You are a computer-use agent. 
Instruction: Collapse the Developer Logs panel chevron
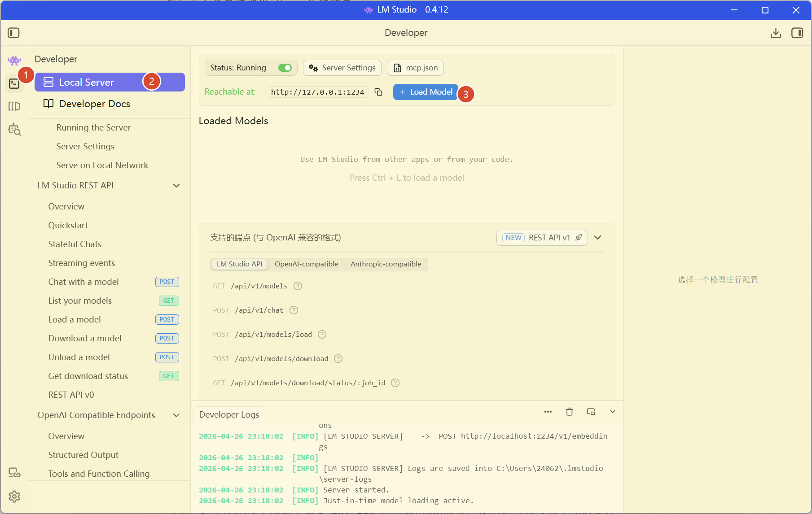[x=612, y=412]
